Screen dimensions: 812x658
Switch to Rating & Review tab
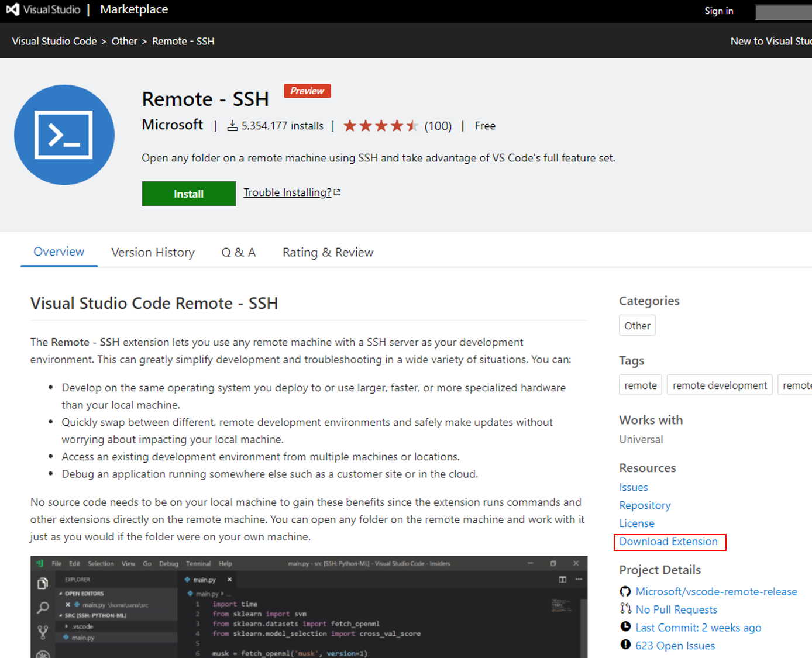click(328, 252)
